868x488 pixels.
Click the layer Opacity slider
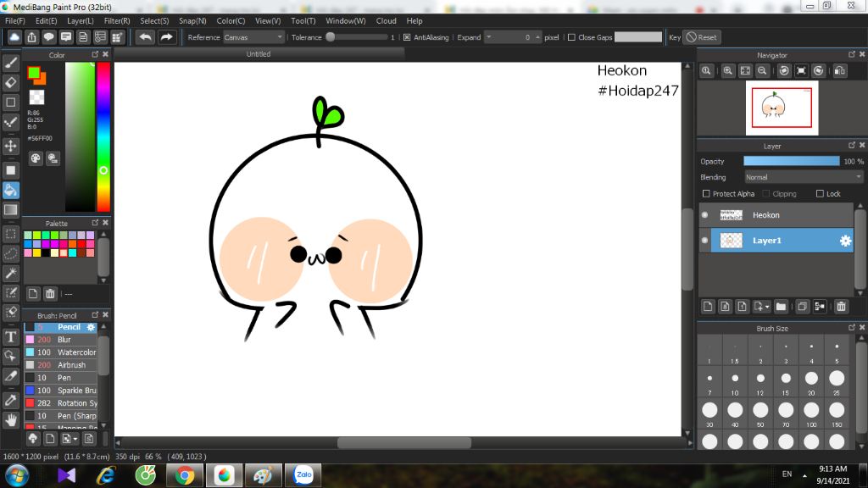pos(791,161)
